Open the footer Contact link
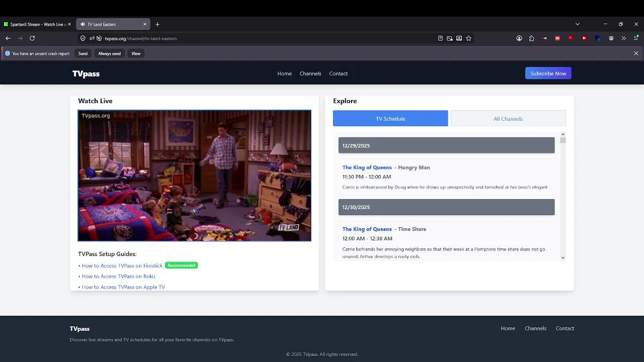This screenshot has height=362, width=644. click(565, 328)
